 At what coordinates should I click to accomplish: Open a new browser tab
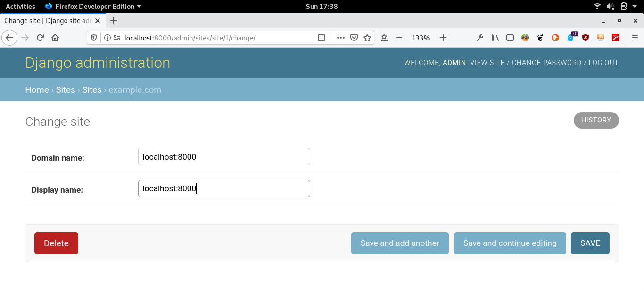tap(114, 20)
